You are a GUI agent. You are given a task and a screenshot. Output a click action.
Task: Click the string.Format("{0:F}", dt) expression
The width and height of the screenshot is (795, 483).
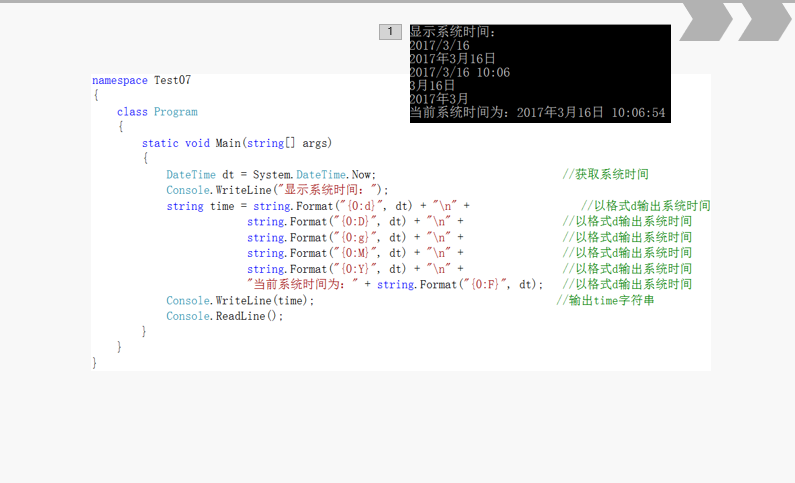[x=459, y=284]
